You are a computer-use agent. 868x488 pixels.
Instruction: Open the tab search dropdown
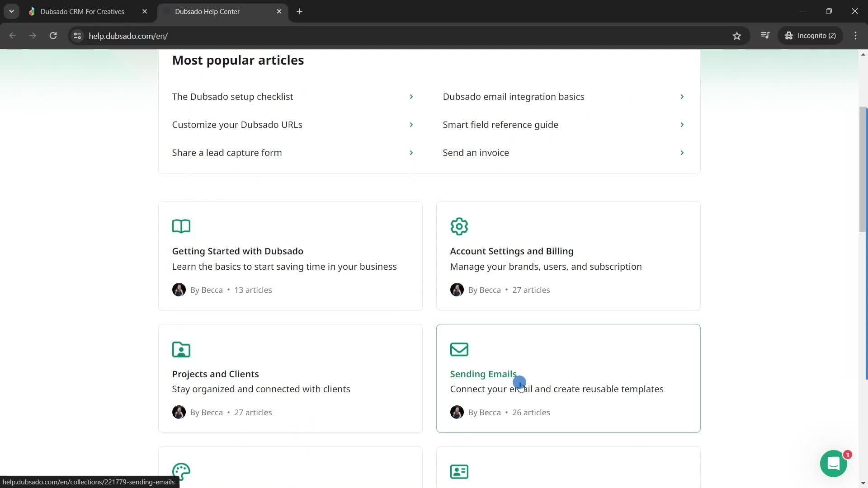(x=11, y=11)
